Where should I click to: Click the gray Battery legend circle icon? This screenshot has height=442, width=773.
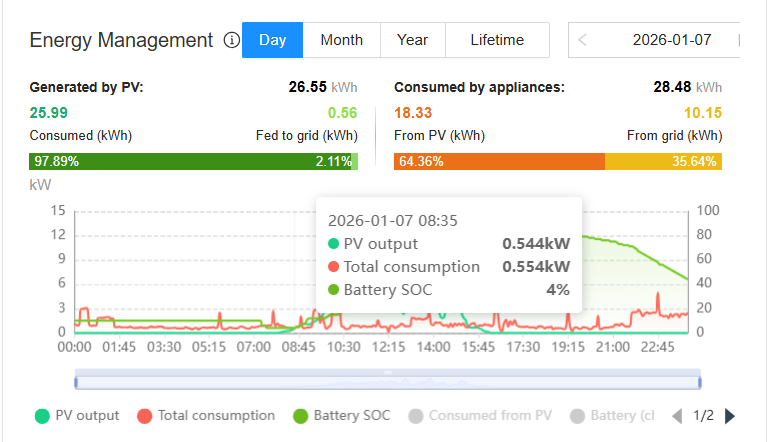coord(577,416)
